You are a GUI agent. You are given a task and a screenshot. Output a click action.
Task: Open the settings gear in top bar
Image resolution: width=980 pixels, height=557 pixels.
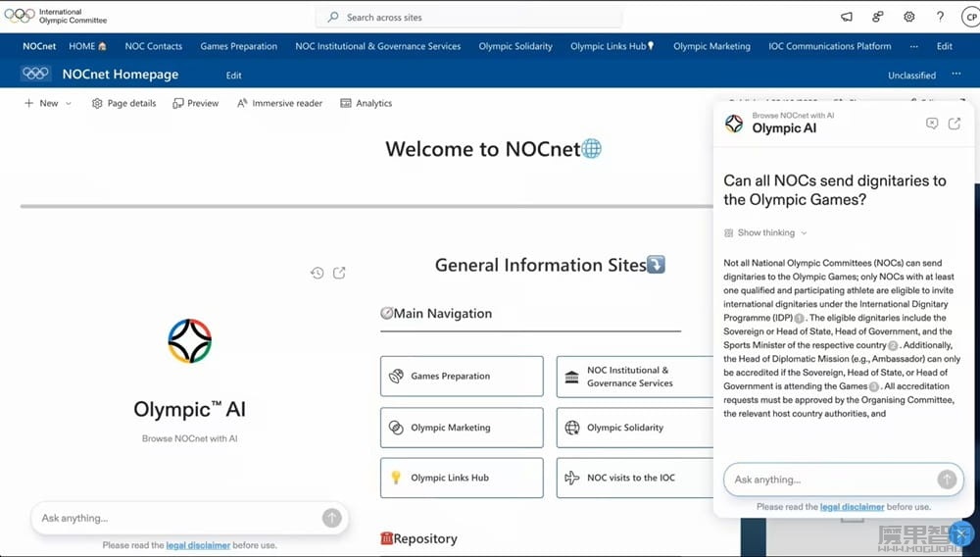click(908, 17)
